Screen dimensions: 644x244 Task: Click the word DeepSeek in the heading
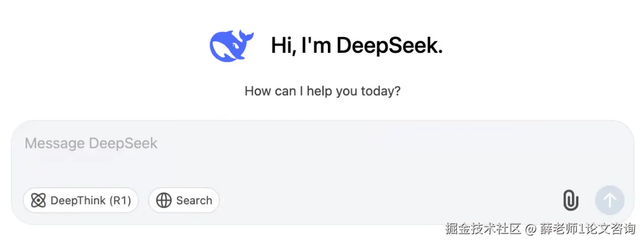point(388,46)
